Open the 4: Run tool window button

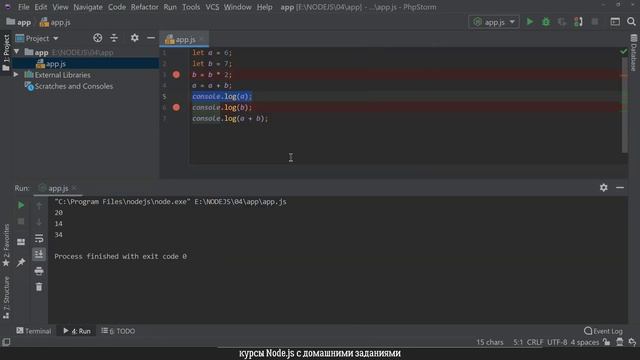[x=77, y=331]
